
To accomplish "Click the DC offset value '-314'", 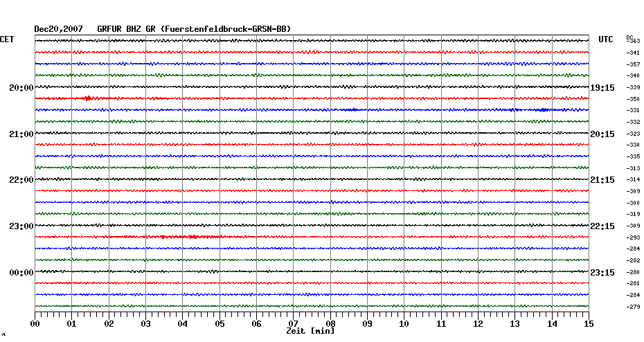I will 633,179.
